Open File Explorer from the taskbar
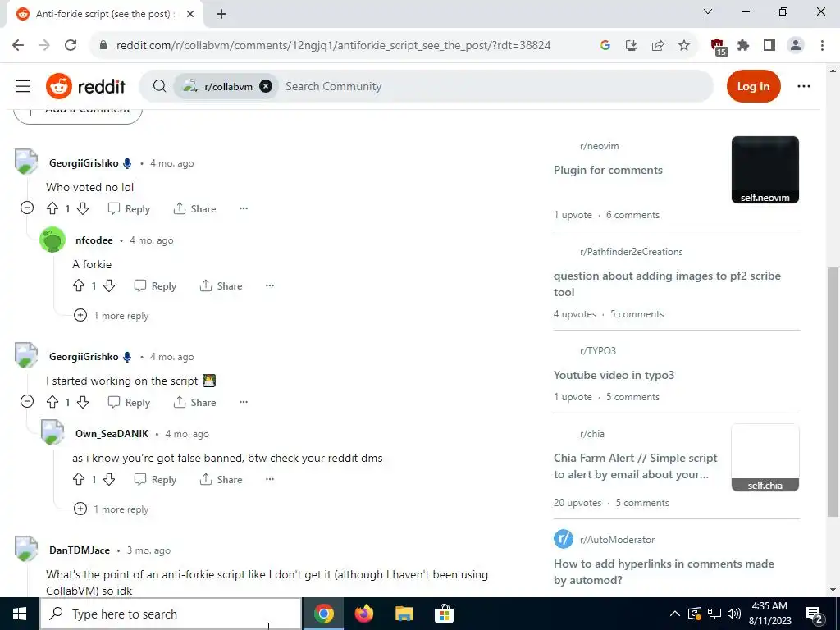Viewport: 840px width, 630px height. click(x=404, y=614)
